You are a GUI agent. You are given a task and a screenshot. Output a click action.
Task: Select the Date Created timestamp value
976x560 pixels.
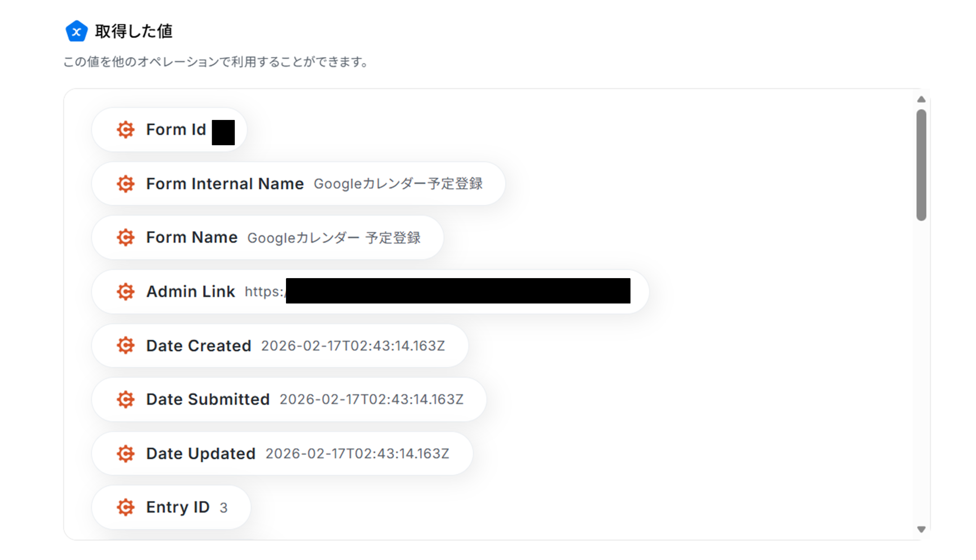point(353,346)
